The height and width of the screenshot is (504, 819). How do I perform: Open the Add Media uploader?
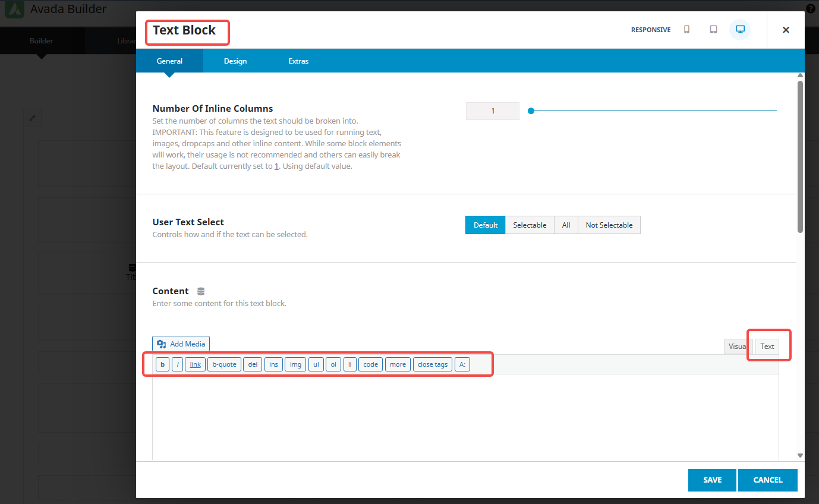coord(181,344)
